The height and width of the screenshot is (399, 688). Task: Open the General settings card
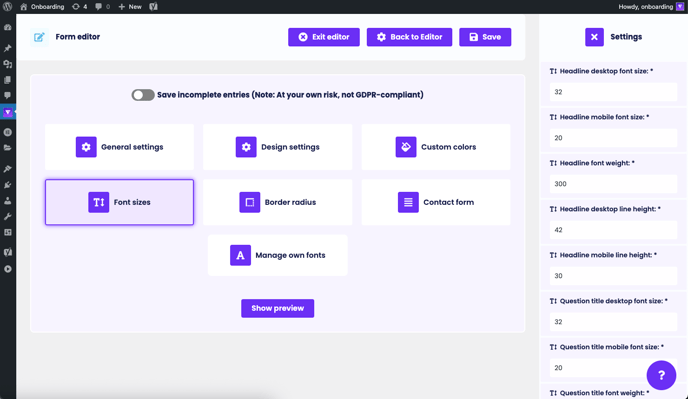119,147
